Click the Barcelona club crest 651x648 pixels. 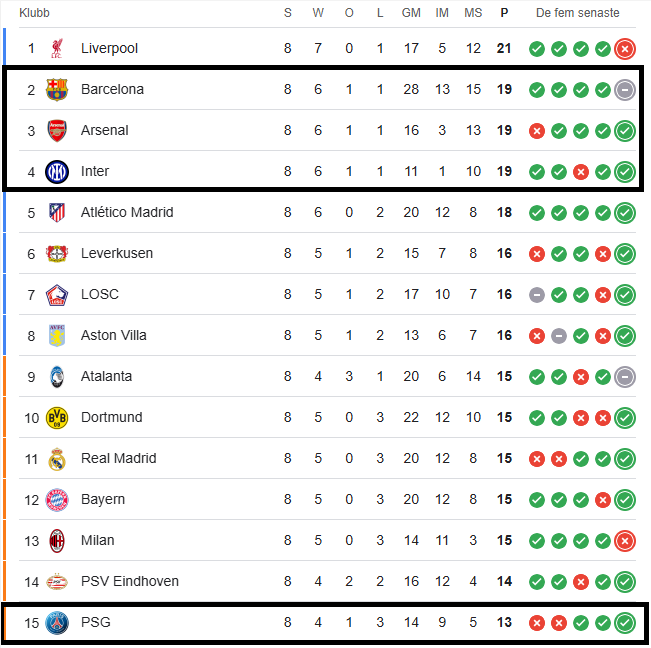[57, 90]
